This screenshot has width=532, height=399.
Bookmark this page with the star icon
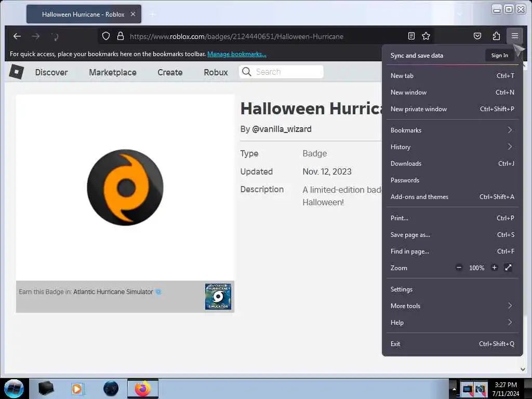(426, 36)
